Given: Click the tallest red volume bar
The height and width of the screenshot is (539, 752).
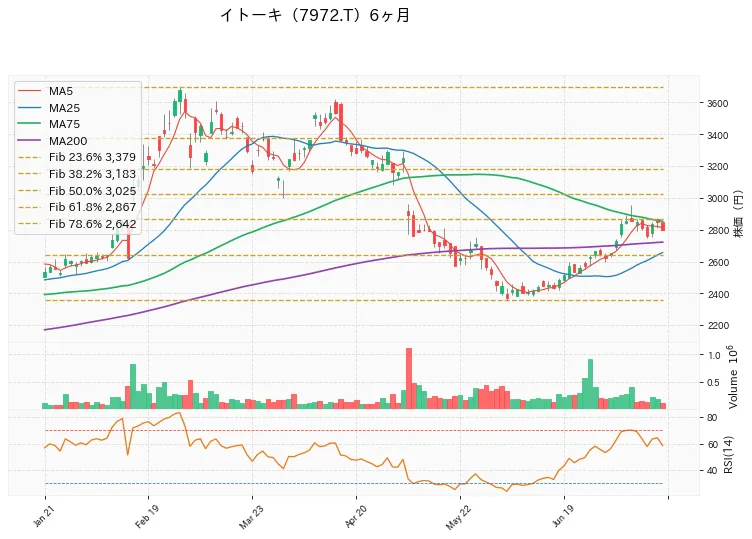Looking at the screenshot, I should tap(409, 378).
